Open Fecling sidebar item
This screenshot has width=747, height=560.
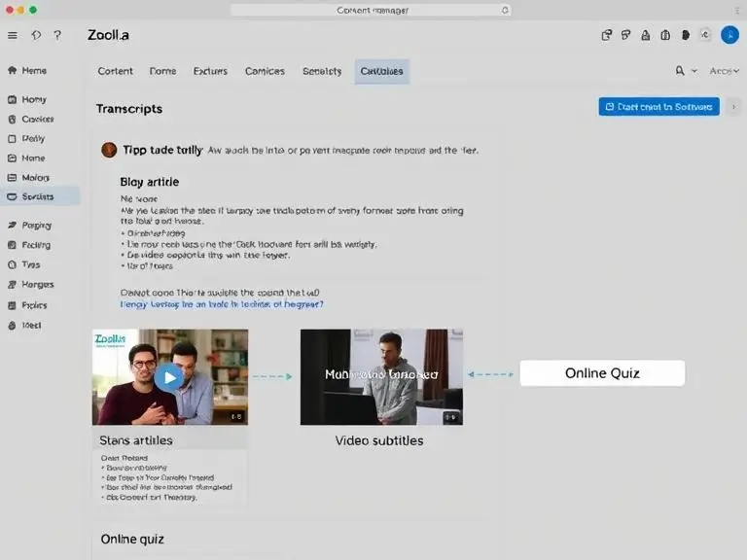pyautogui.click(x=29, y=245)
